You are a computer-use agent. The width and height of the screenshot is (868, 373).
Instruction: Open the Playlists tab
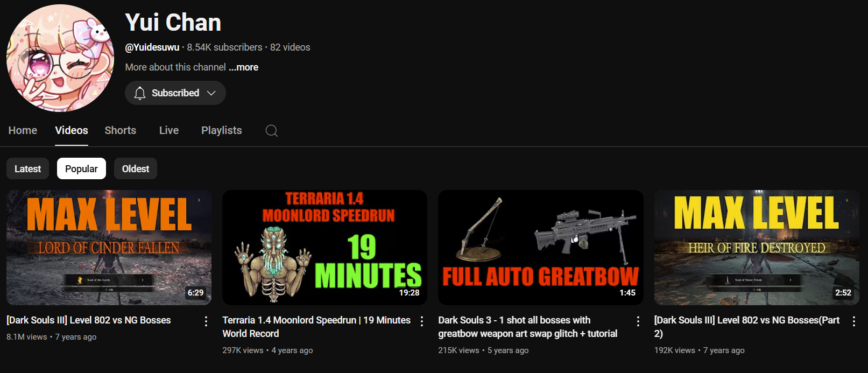pyautogui.click(x=222, y=130)
